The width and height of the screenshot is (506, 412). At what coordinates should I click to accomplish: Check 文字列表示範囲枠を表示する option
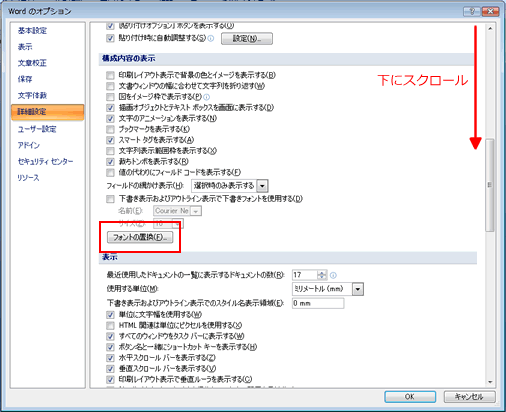(110, 151)
